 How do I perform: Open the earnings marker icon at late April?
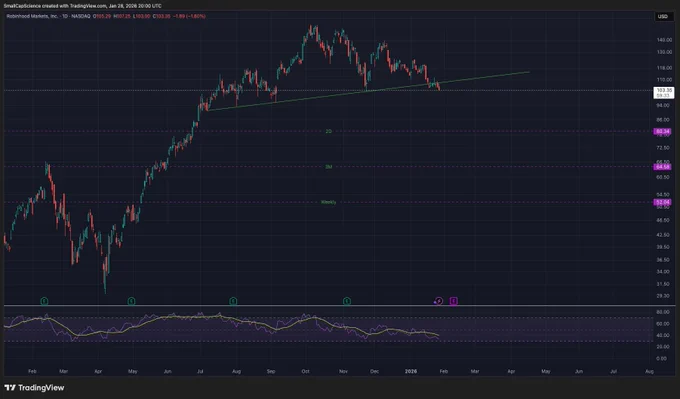click(x=131, y=301)
